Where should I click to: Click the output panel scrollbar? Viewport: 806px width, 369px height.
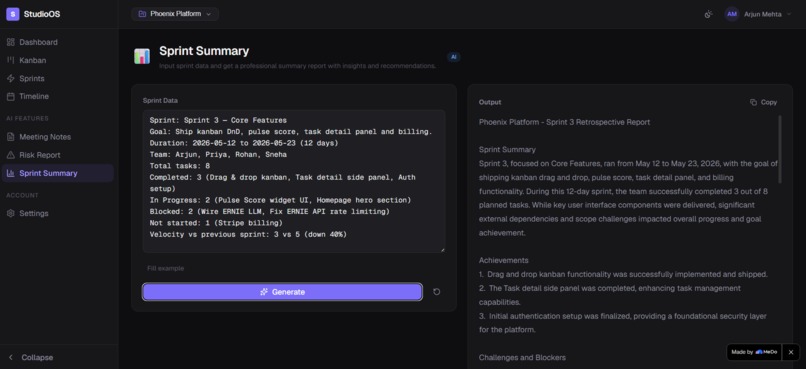780,149
